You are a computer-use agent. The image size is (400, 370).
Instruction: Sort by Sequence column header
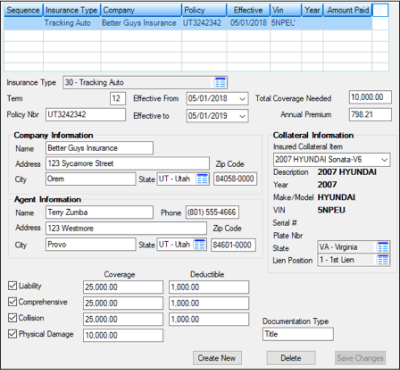point(23,10)
